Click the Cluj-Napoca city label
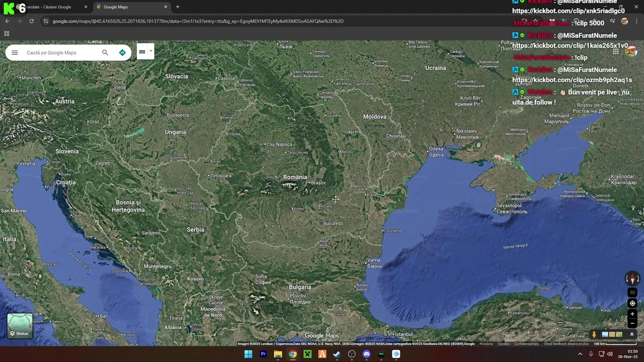The image size is (644, 362). click(x=278, y=144)
